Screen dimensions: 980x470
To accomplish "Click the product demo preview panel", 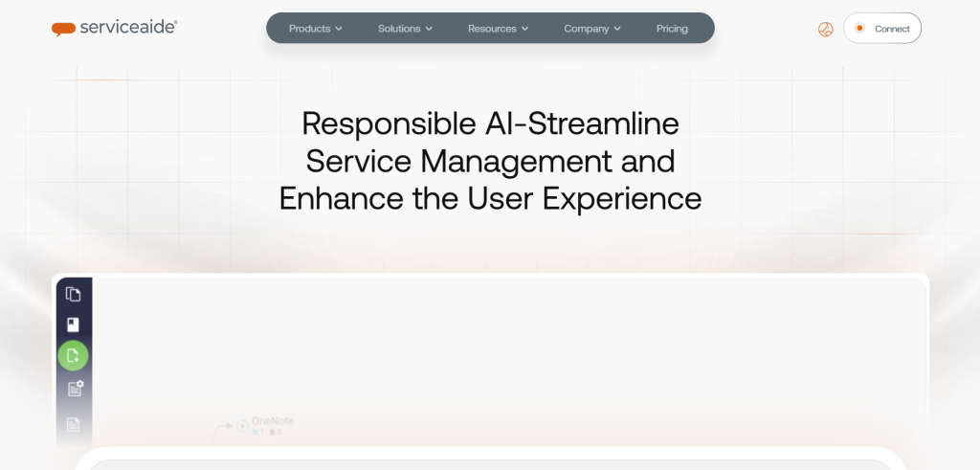I will pyautogui.click(x=507, y=354).
